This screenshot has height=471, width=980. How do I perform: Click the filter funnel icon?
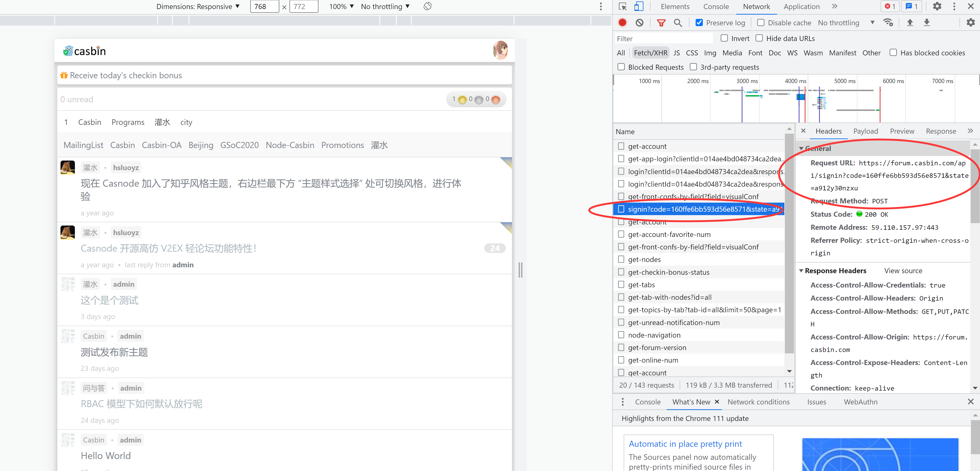pyautogui.click(x=661, y=23)
